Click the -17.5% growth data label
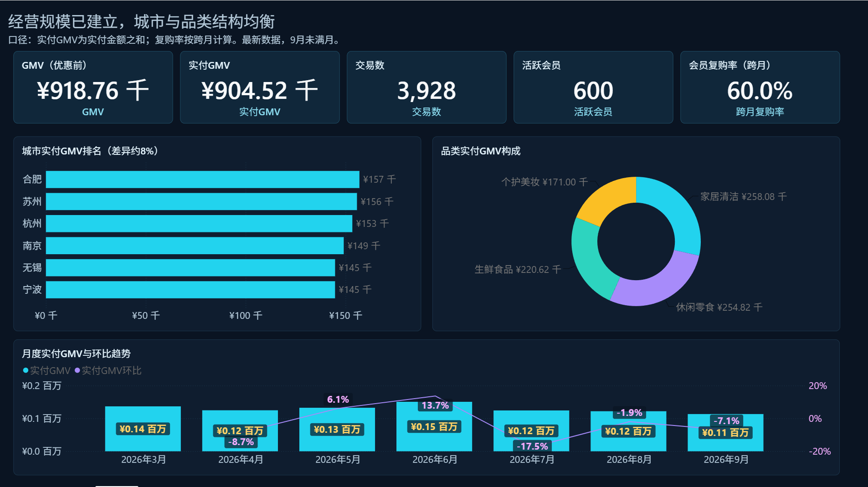Image resolution: width=868 pixels, height=487 pixels. point(532,446)
